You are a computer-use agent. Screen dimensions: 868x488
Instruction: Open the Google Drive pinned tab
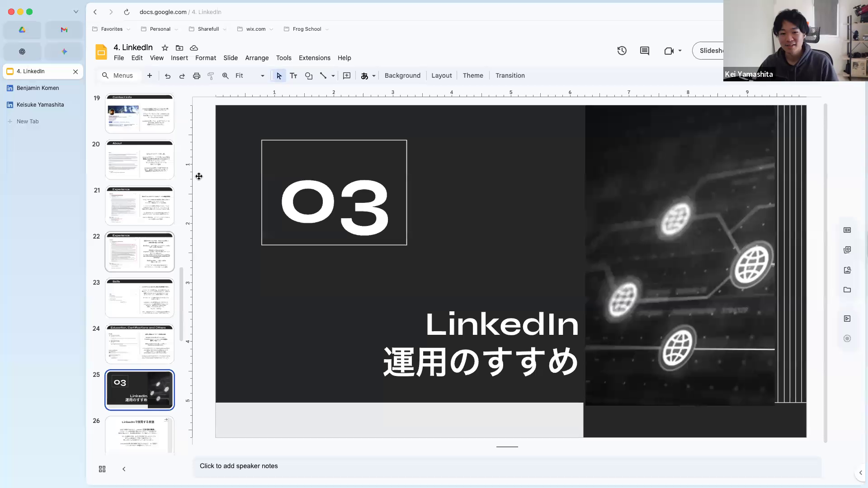[22, 30]
